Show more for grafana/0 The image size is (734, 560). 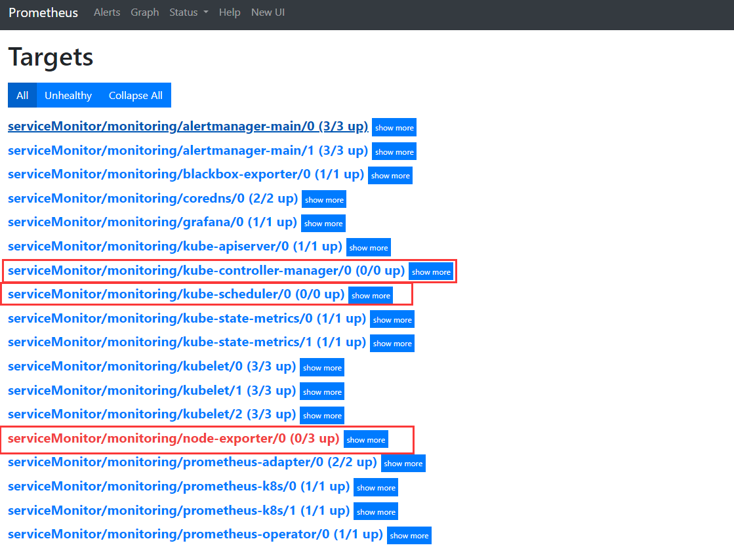click(323, 224)
